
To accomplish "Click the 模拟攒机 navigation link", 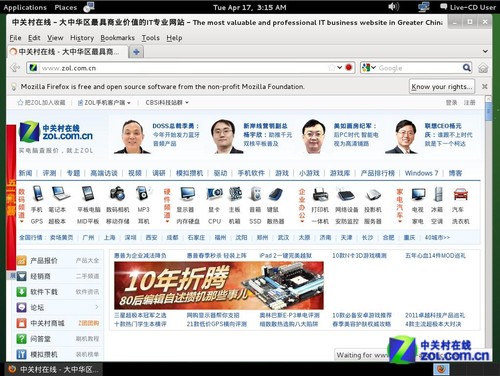I will point(189,173).
